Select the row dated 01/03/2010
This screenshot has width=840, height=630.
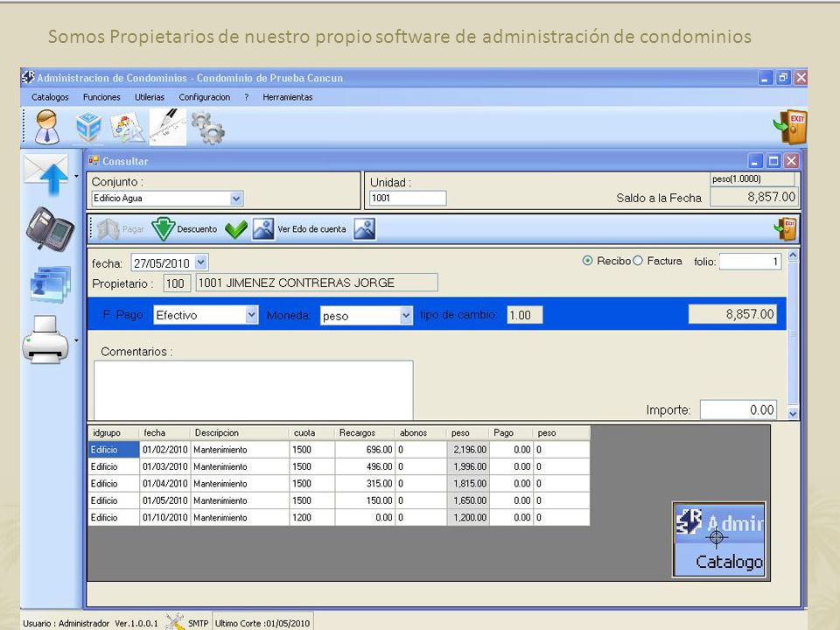pos(339,466)
